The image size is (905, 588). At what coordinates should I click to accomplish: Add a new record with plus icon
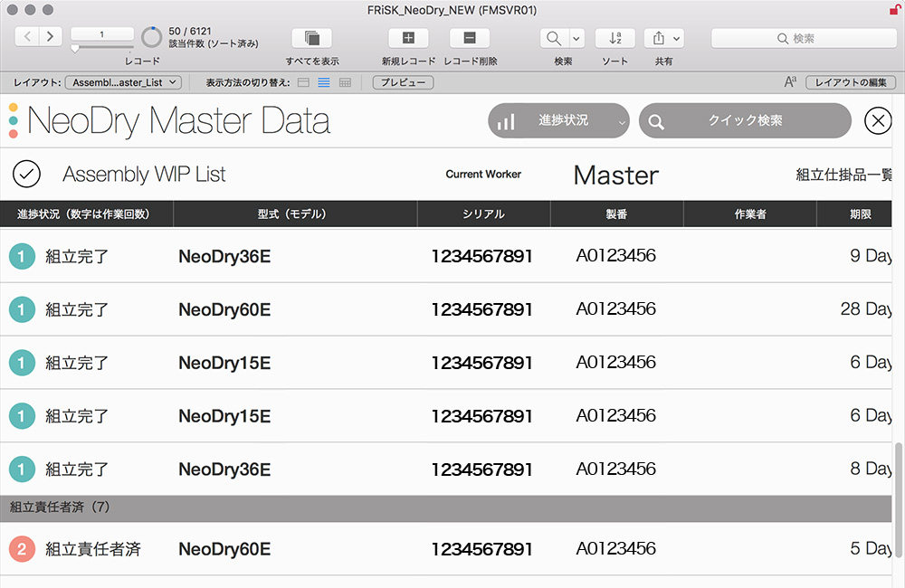point(408,38)
